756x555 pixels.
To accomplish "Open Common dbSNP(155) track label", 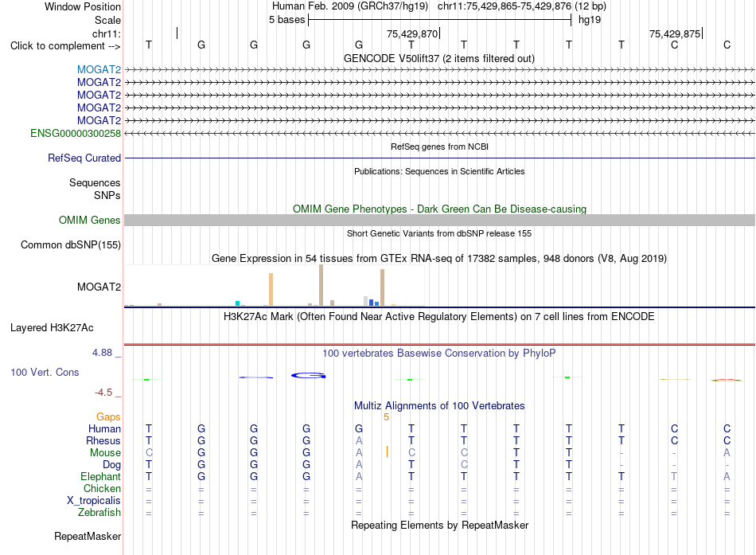I will point(71,244).
